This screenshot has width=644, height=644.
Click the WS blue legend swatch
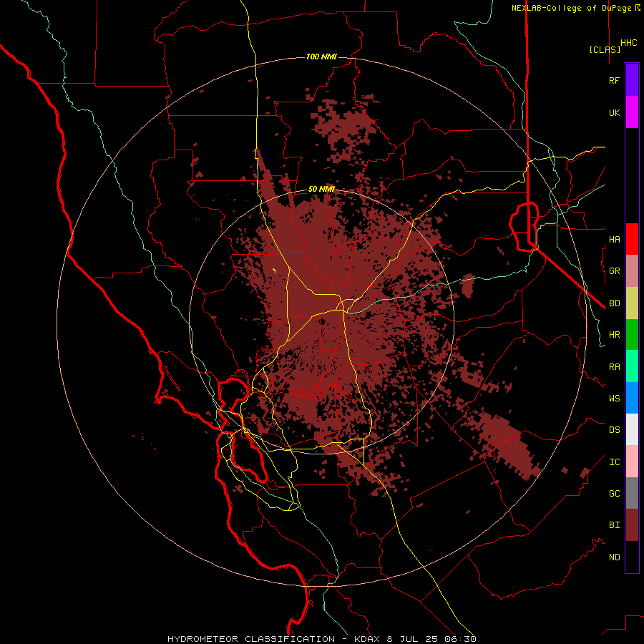(x=632, y=398)
